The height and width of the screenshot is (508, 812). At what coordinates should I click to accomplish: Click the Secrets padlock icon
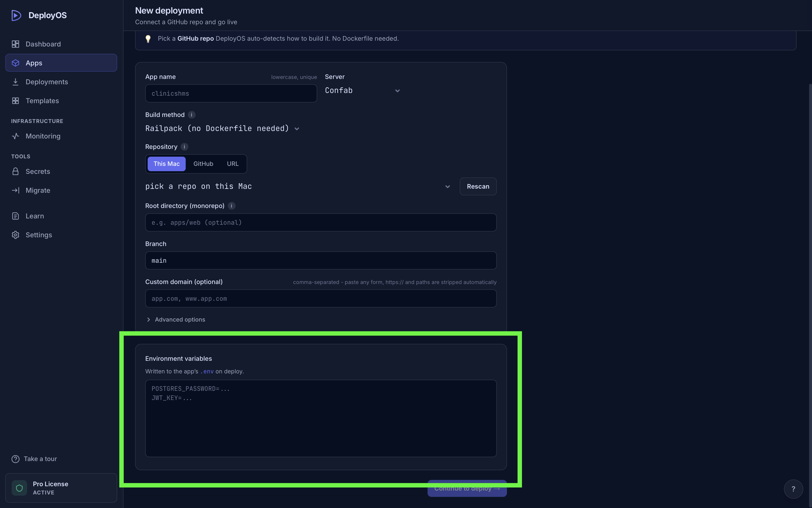[15, 171]
